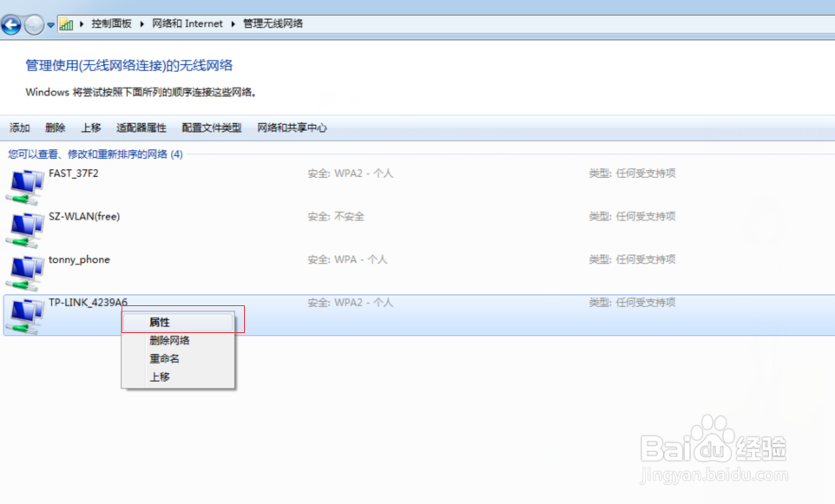Choose 重命名 to rename the network
Viewport: 835px width, 504px height.
(x=164, y=358)
